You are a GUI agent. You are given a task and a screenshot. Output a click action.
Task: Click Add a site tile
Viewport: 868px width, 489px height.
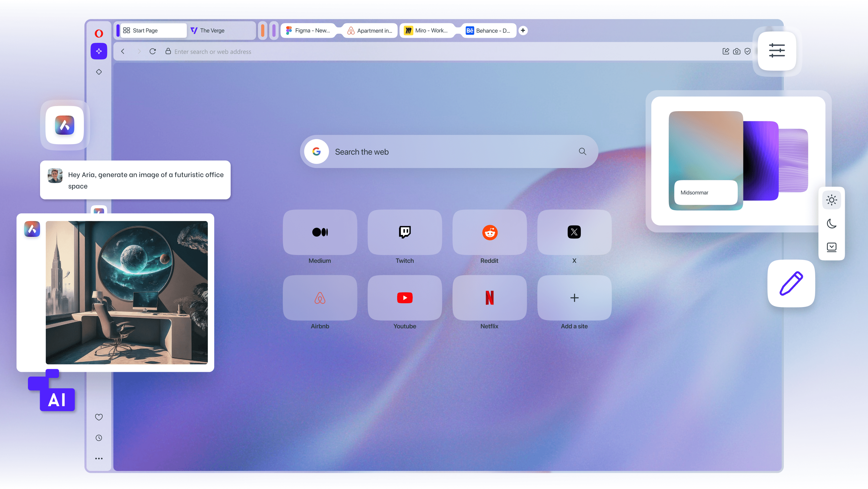[x=574, y=298]
